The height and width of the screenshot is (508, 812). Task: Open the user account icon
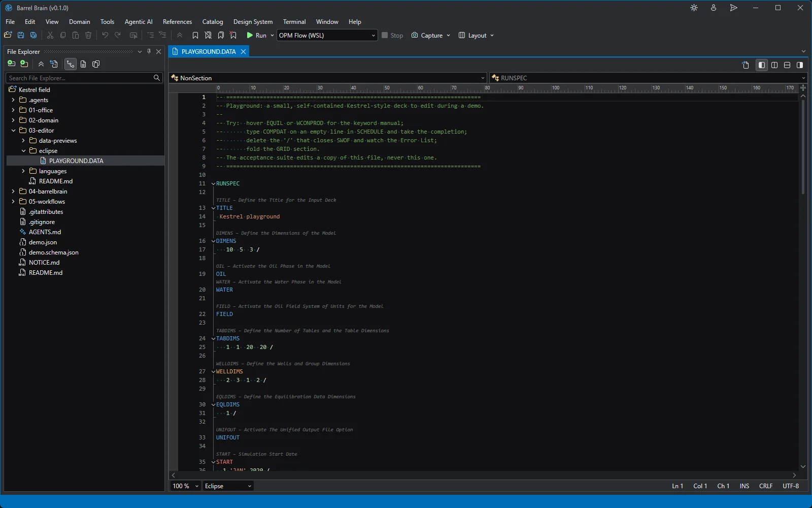pos(714,8)
